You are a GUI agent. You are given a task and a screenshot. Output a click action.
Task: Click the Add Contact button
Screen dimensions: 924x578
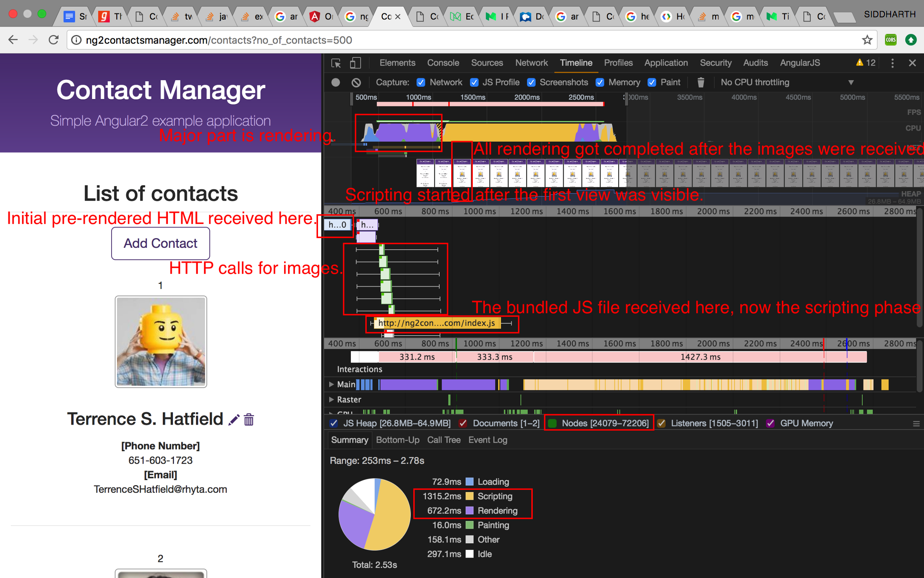point(161,244)
